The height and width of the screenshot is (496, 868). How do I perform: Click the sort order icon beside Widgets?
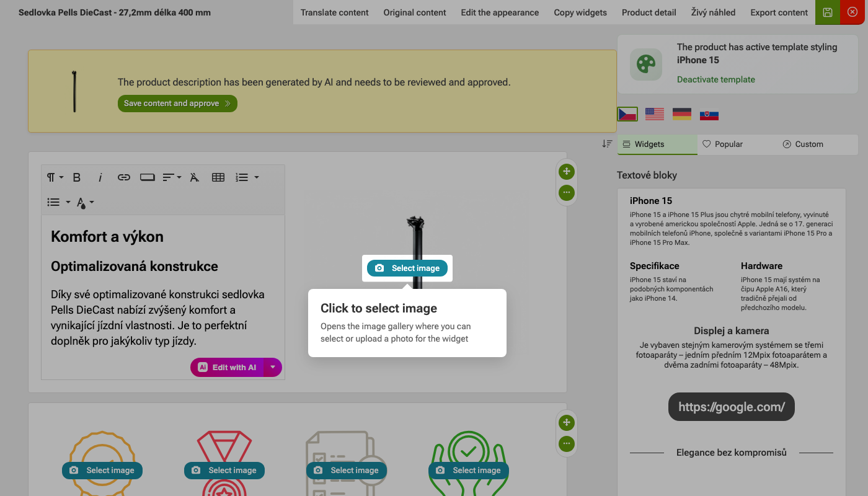607,144
